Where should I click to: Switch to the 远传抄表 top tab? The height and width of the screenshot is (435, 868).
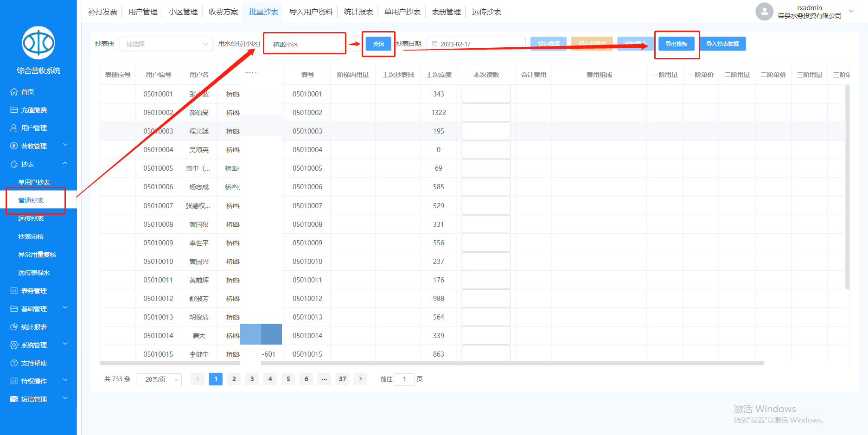click(x=486, y=12)
